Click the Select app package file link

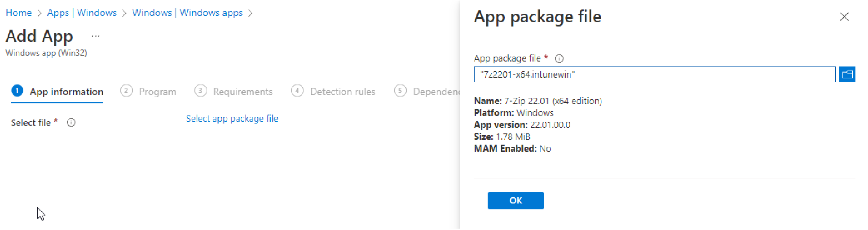pos(232,119)
